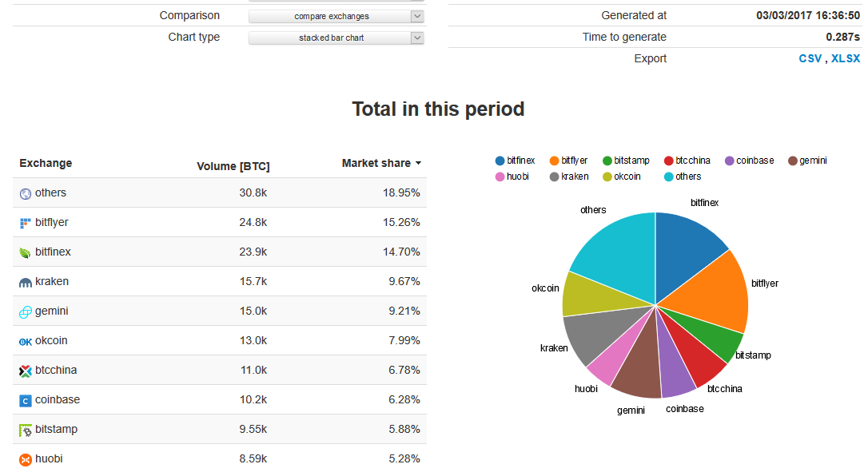This screenshot has width=868, height=476.
Task: Open the Chart type dropdown
Action: point(336,38)
